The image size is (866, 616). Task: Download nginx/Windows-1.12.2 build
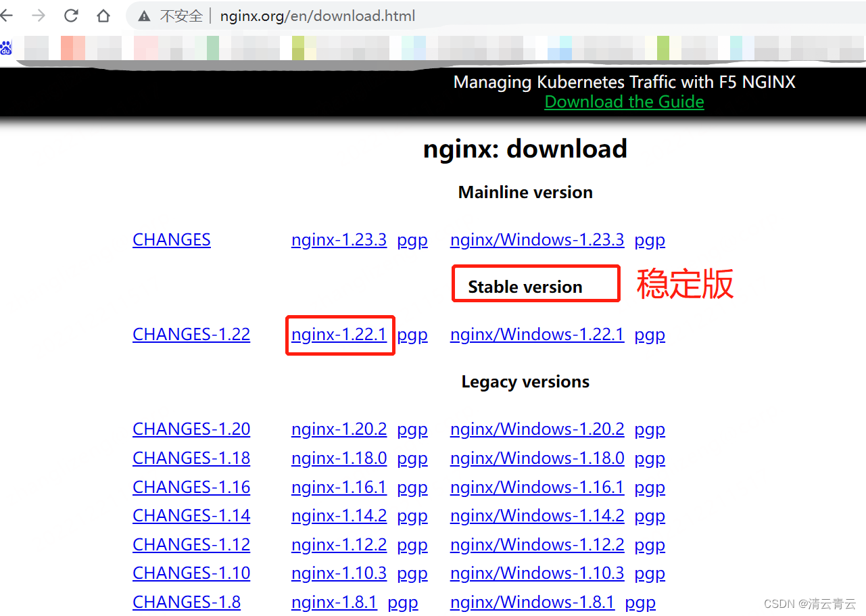(537, 545)
